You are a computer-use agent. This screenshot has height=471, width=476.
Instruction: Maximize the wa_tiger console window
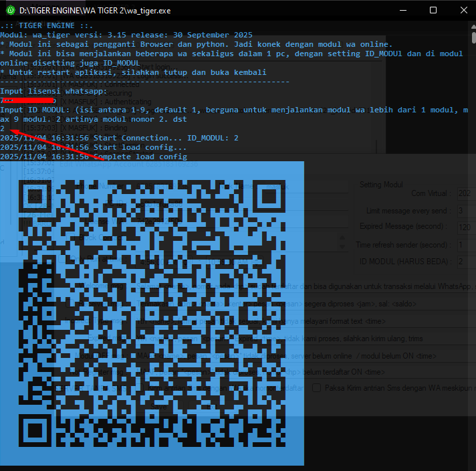point(433,10)
